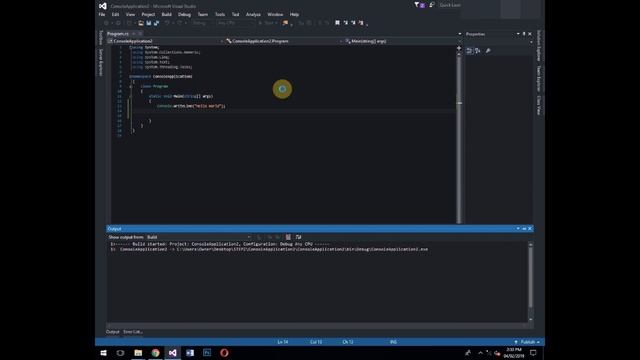640x360 pixels.
Task: Open the Output panel window options dropdown
Action: (x=518, y=229)
